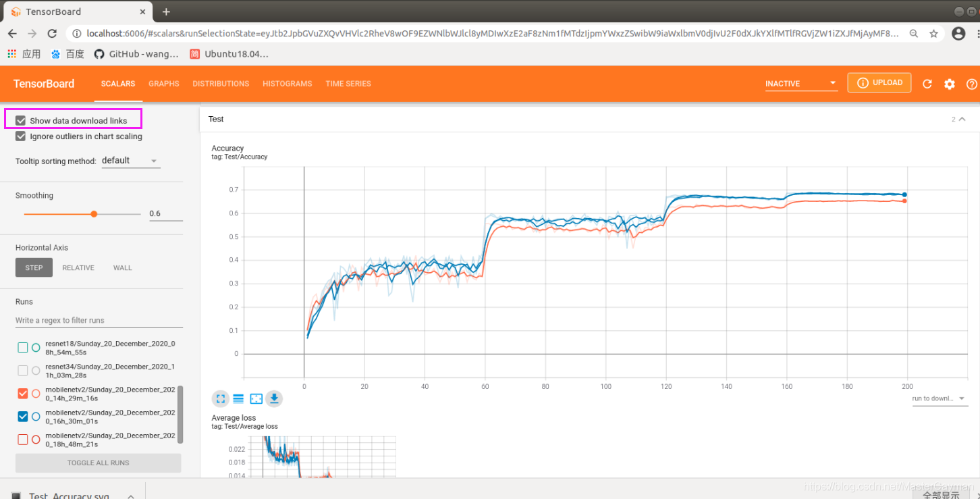
Task: Switch to the TIME SERIES tab
Action: [x=348, y=84]
